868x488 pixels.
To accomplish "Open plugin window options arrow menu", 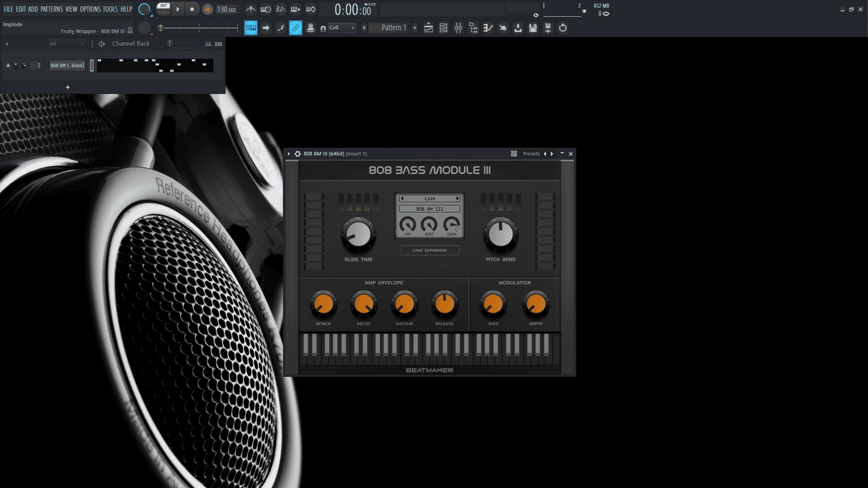I will pos(289,154).
